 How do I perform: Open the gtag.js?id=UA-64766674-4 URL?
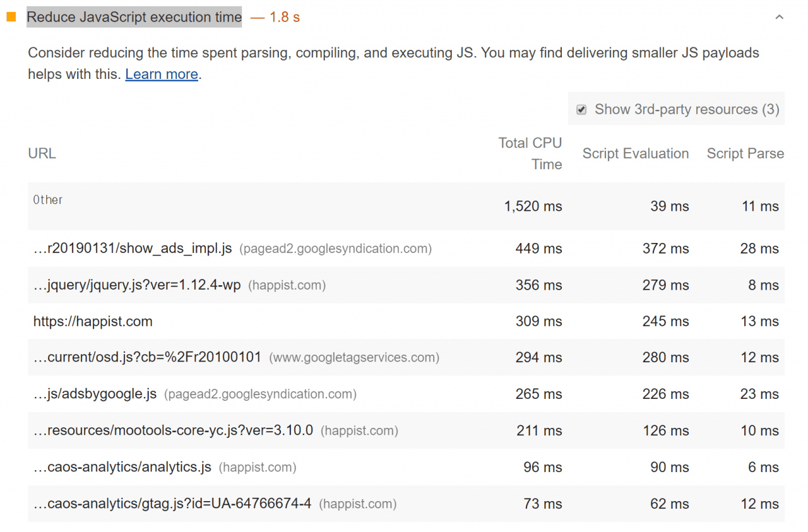tap(172, 504)
